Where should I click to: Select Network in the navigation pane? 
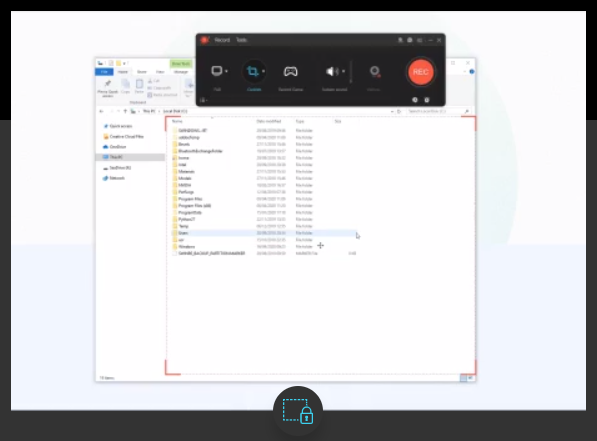(x=117, y=178)
